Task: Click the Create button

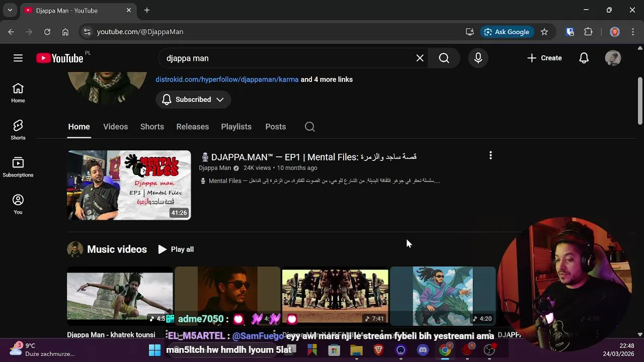Action: pos(544,58)
